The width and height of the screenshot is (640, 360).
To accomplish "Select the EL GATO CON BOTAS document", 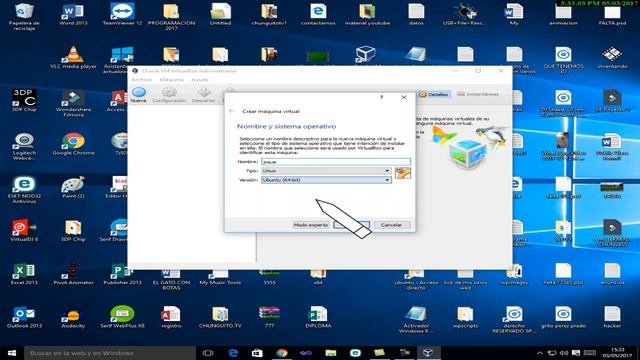I will point(171,279).
